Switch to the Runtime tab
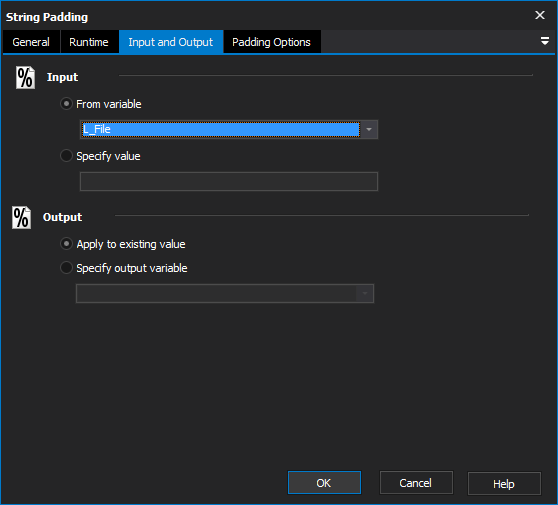558x505 pixels. 89,42
